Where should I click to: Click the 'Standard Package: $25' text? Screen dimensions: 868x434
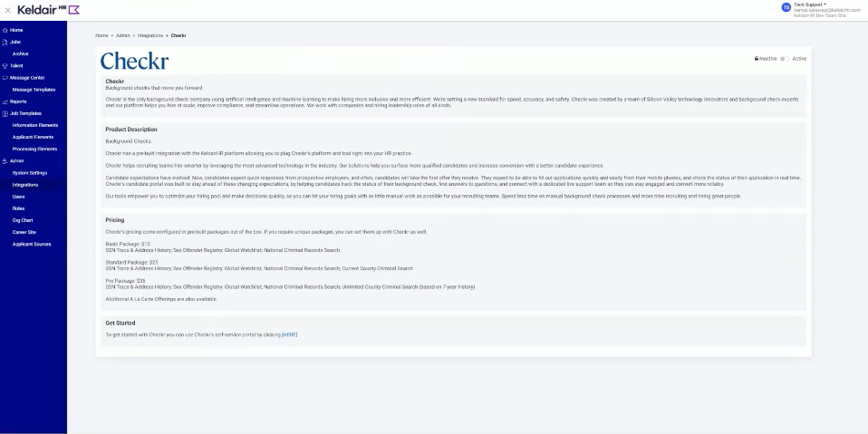click(131, 263)
